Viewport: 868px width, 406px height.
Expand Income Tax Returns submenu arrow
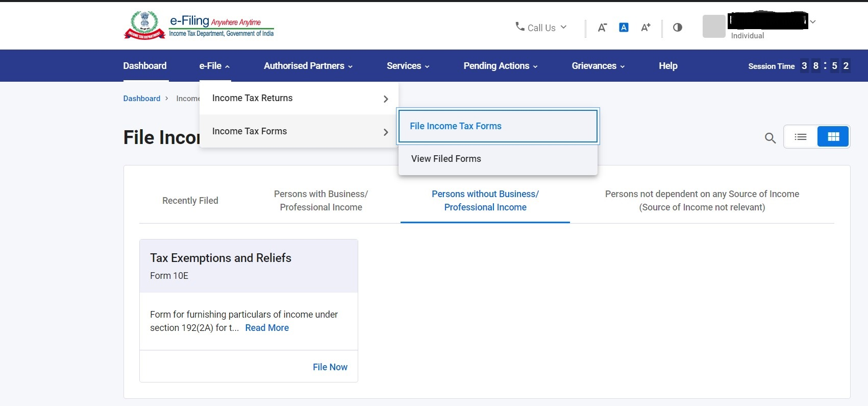(x=386, y=99)
